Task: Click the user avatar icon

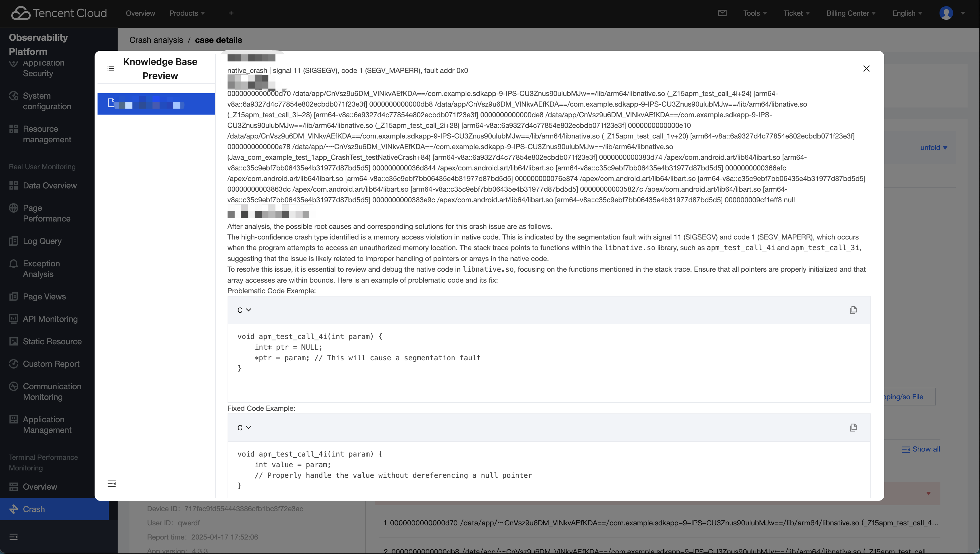Action: click(x=946, y=13)
